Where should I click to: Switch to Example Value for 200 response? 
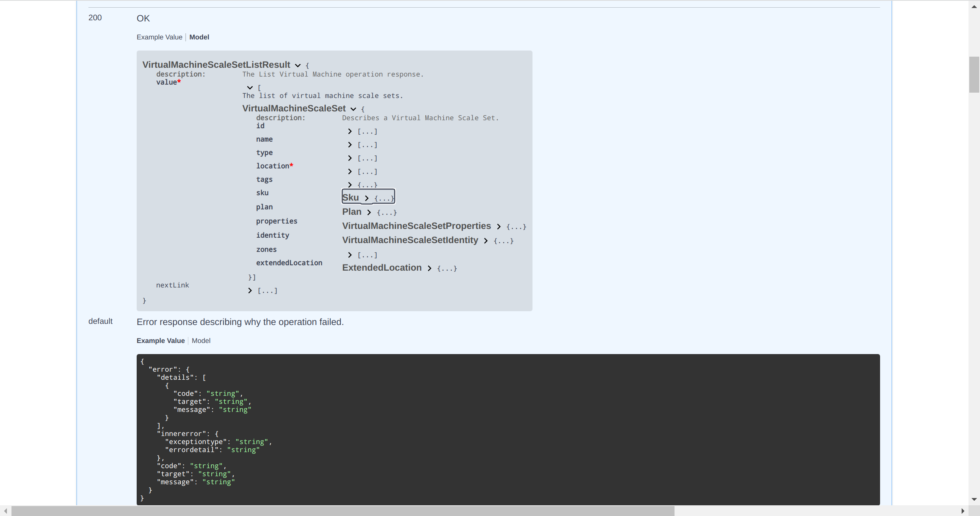click(x=159, y=37)
